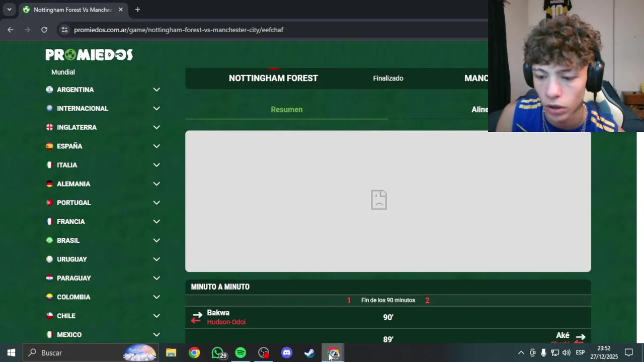Click the NOTTINGHAM FOREST team name
Viewport: 644px width, 362px height.
(273, 78)
